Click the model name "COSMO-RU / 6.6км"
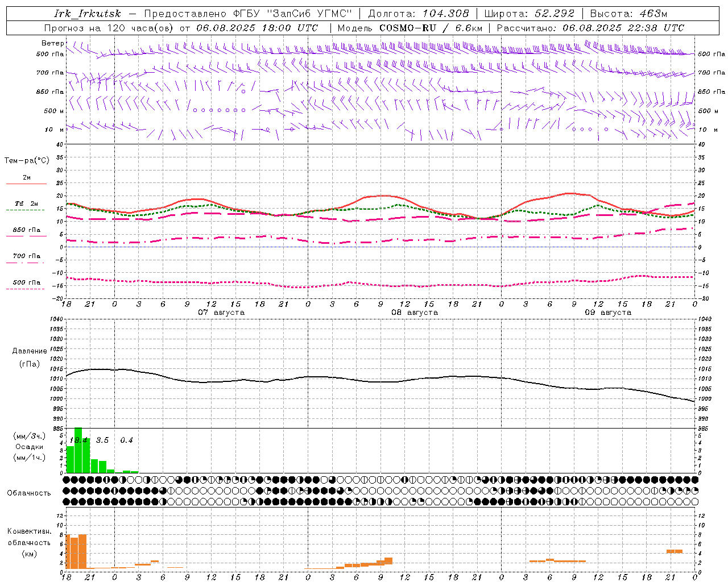Viewport: 728px width, 582px height. [431, 28]
